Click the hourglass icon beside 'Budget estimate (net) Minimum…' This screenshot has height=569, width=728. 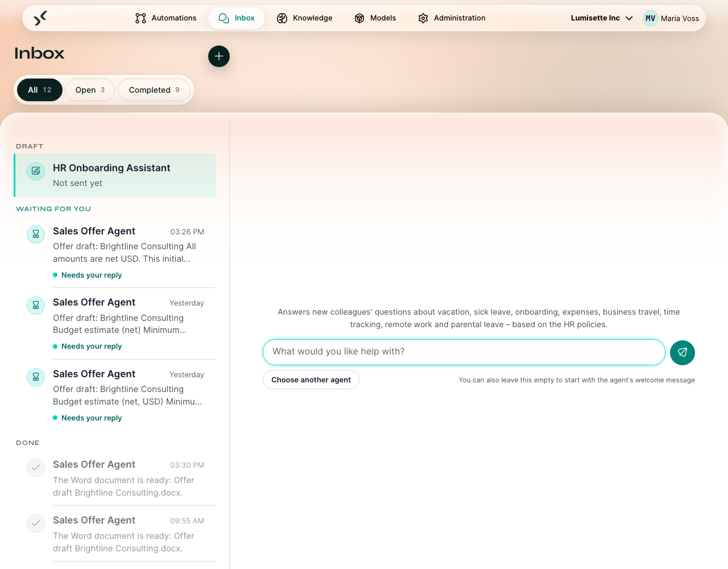tap(36, 305)
